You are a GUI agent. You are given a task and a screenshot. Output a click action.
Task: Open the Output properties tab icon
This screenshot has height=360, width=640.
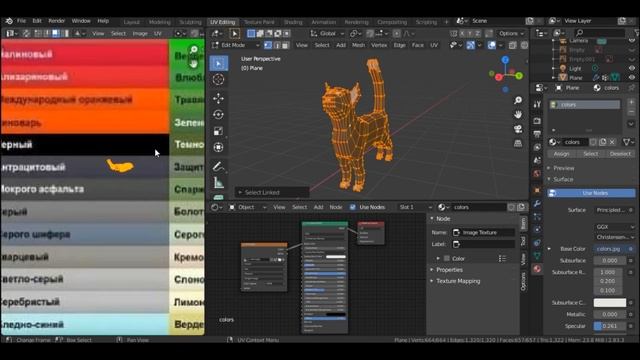coord(537,134)
